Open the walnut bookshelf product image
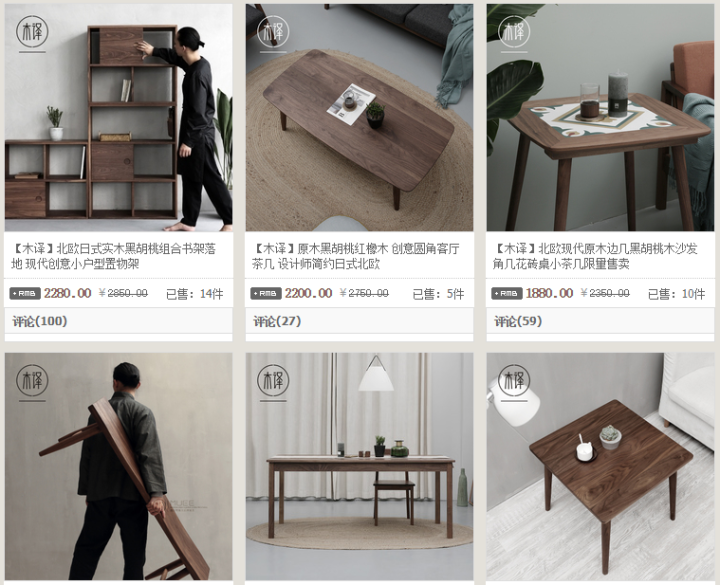This screenshot has width=720, height=585. (x=118, y=118)
